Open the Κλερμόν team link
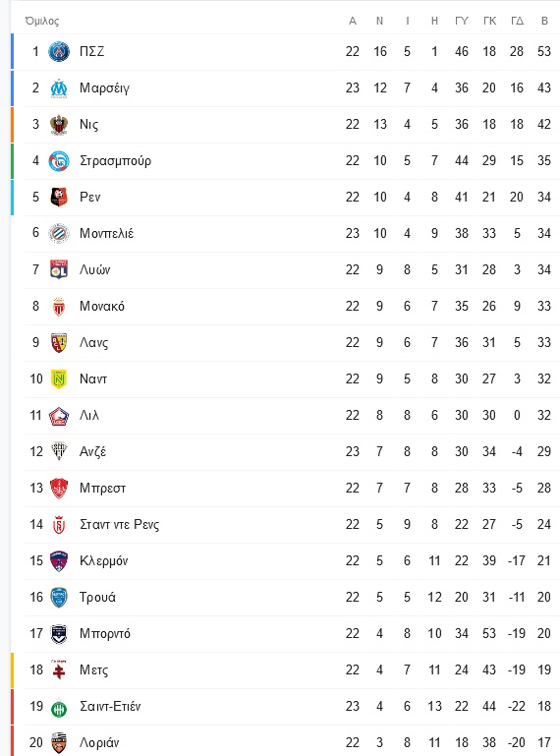The width and height of the screenshot is (560, 756). 103,560
